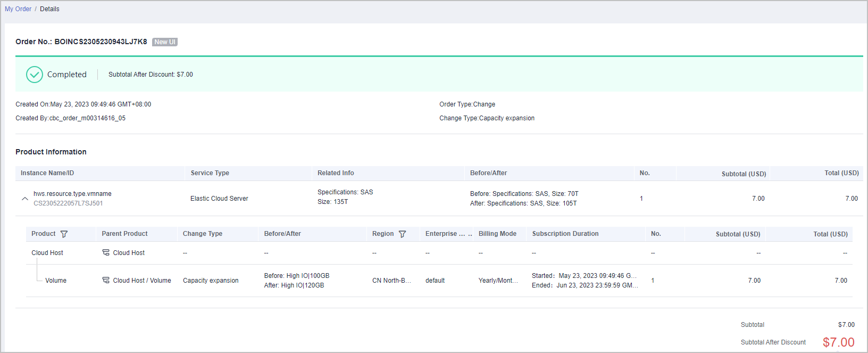Screen dimensions: 868x353
Task: Open the Product column filter
Action: 64,234
